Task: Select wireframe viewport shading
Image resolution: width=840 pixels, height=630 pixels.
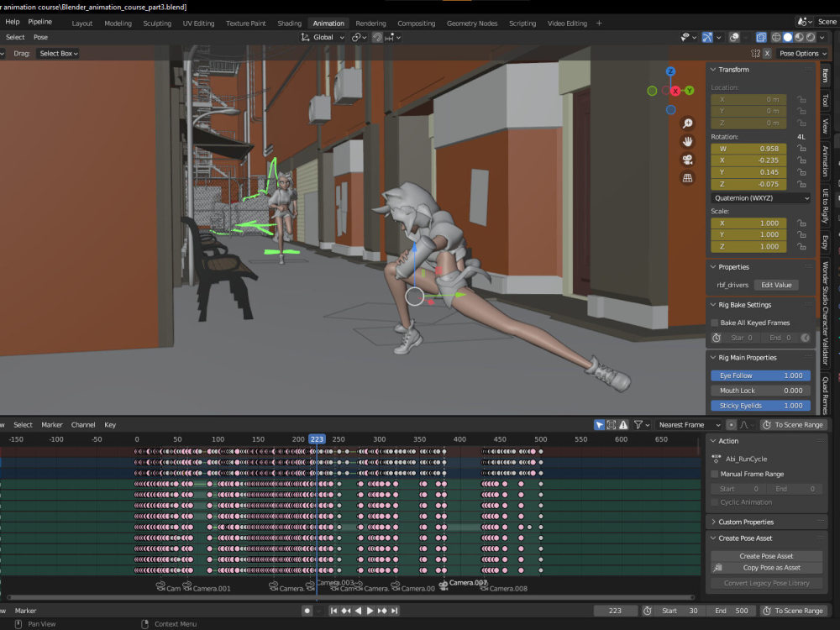Action: [x=775, y=37]
